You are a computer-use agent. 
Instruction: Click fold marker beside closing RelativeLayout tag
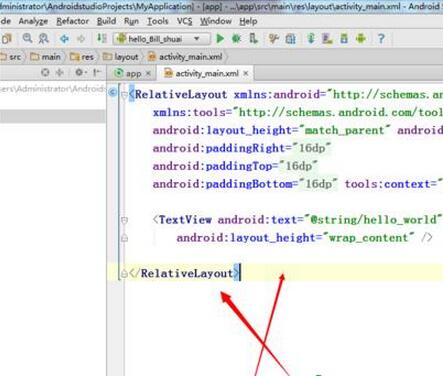pos(124,274)
